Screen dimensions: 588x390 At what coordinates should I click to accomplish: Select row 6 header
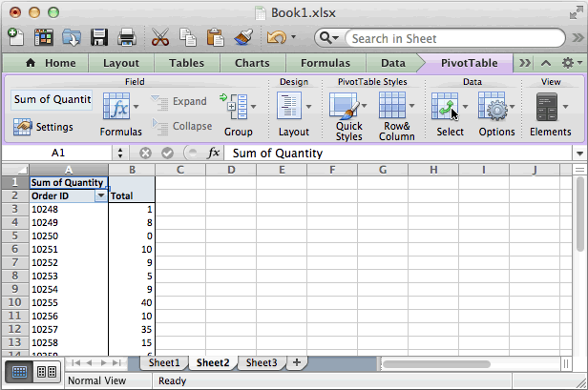point(15,249)
